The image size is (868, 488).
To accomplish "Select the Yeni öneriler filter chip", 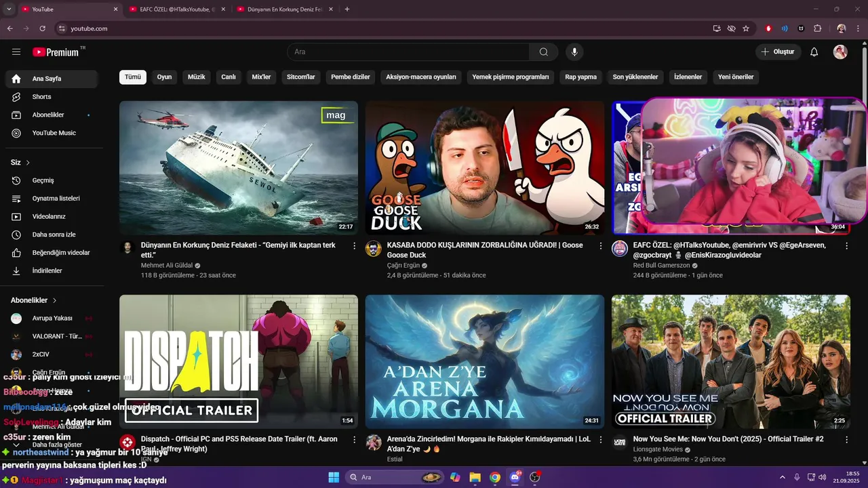I will coord(736,77).
